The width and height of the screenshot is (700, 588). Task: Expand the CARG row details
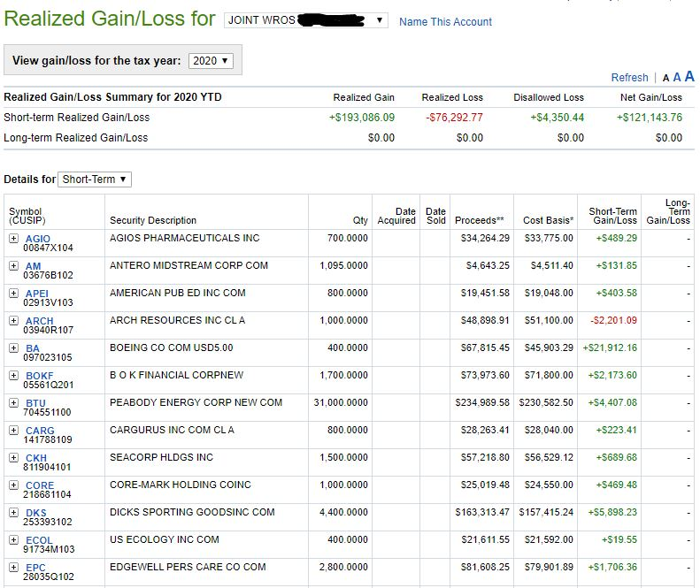tap(13, 430)
